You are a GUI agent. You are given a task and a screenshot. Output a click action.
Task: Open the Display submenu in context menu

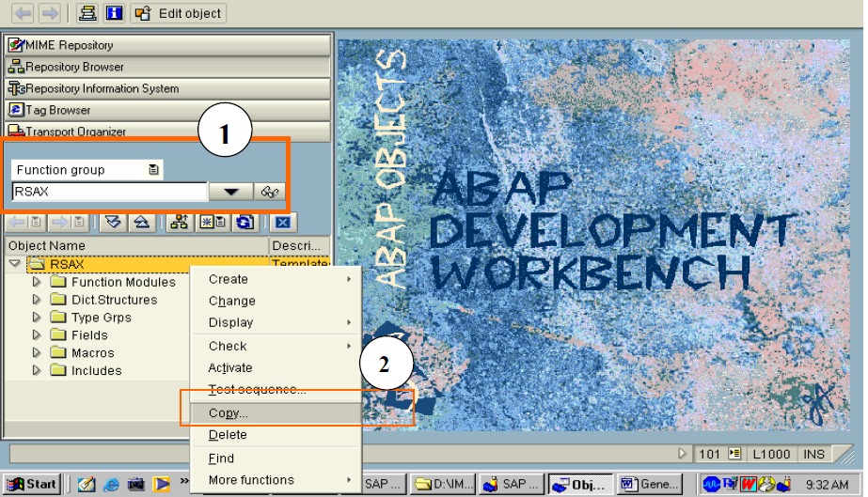pos(276,322)
